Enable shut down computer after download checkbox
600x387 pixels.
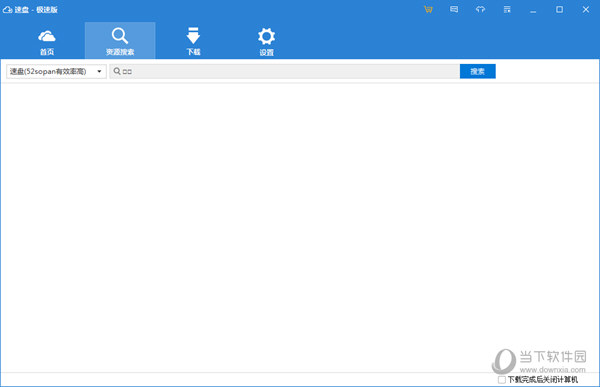coord(502,380)
